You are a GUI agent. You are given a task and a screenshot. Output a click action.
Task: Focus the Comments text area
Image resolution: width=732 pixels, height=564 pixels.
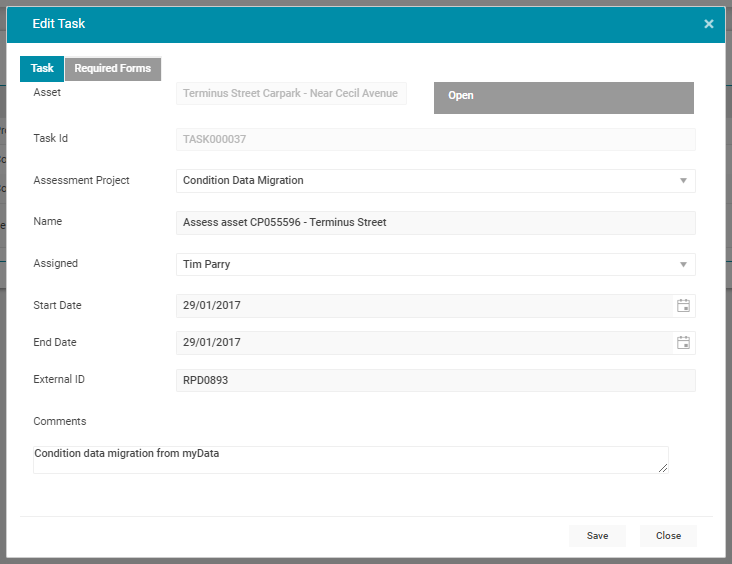click(350, 460)
